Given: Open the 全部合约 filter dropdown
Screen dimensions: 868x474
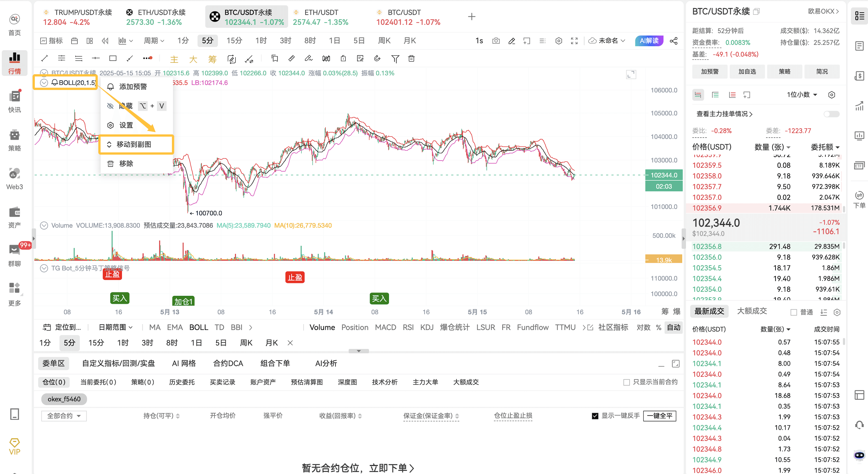Looking at the screenshot, I should tap(64, 416).
